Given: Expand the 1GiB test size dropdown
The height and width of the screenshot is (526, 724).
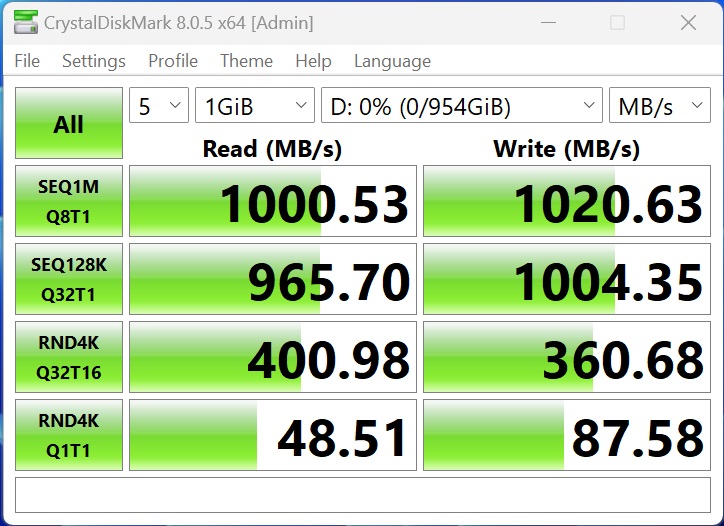Looking at the screenshot, I should coord(254,107).
